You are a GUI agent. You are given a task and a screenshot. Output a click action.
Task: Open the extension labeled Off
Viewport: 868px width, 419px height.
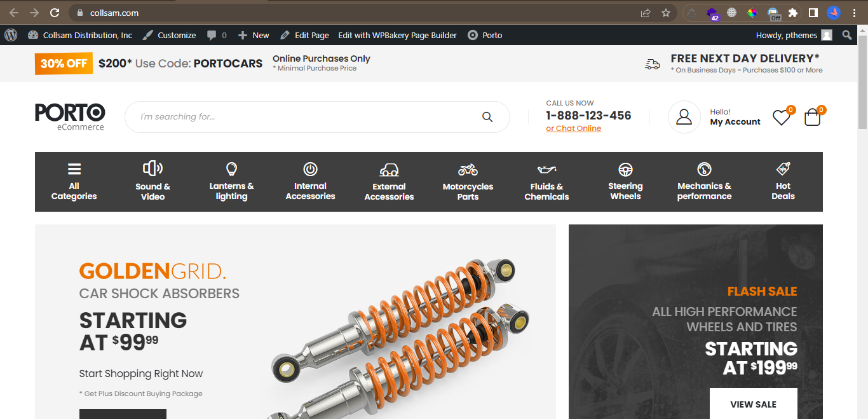pos(773,13)
